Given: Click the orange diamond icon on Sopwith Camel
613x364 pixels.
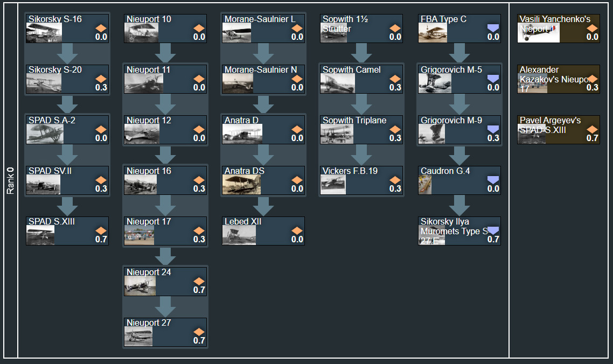Looking at the screenshot, I should point(395,79).
